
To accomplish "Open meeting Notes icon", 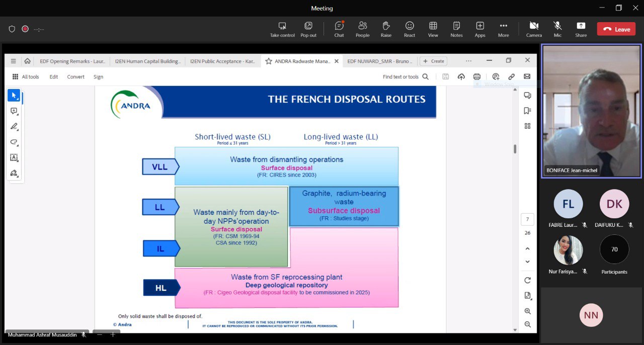I will (456, 29).
